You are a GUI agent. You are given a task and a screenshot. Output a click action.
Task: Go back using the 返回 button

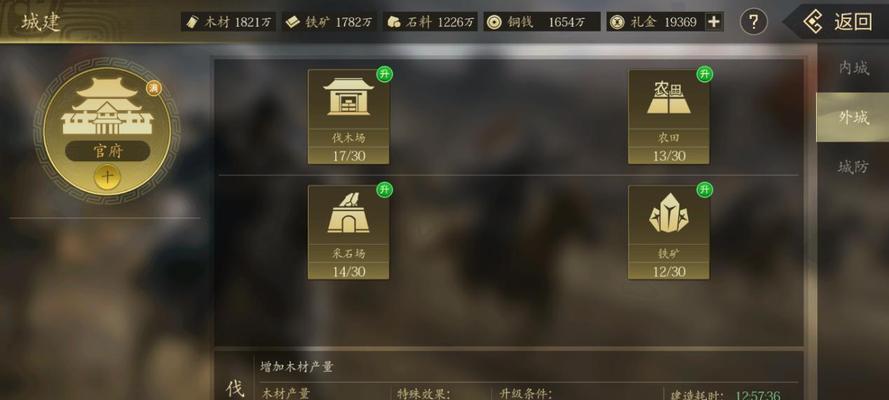coord(837,22)
